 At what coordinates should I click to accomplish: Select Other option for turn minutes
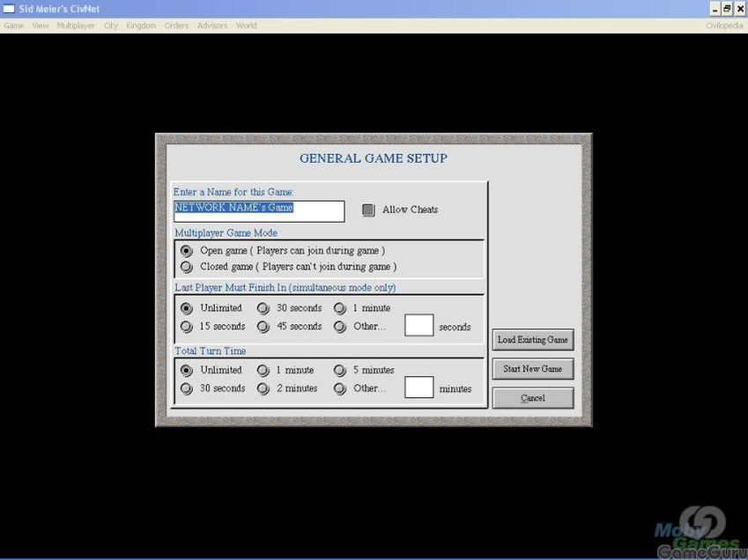340,388
